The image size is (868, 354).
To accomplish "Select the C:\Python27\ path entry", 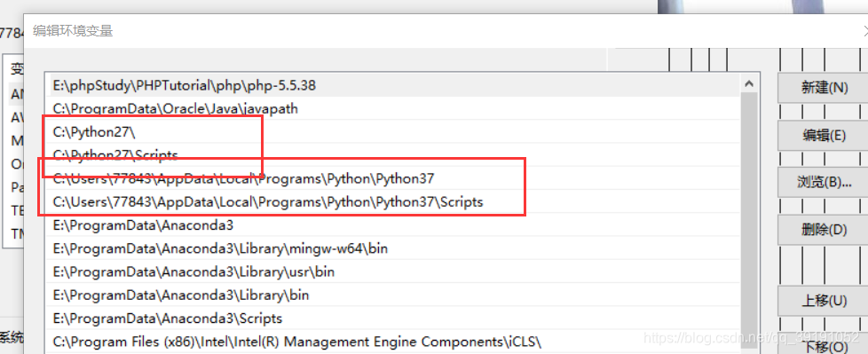I will click(x=393, y=131).
